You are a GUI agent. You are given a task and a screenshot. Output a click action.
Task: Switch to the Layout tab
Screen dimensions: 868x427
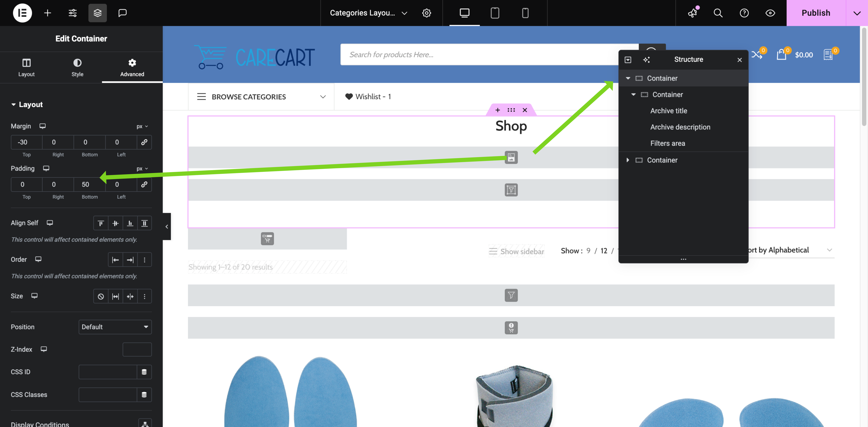tap(26, 67)
